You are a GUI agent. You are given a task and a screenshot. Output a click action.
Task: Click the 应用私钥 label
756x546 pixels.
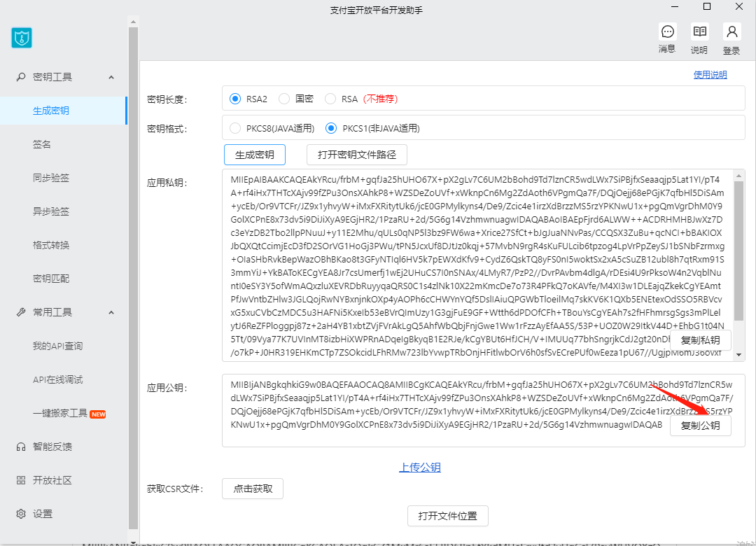pos(167,183)
